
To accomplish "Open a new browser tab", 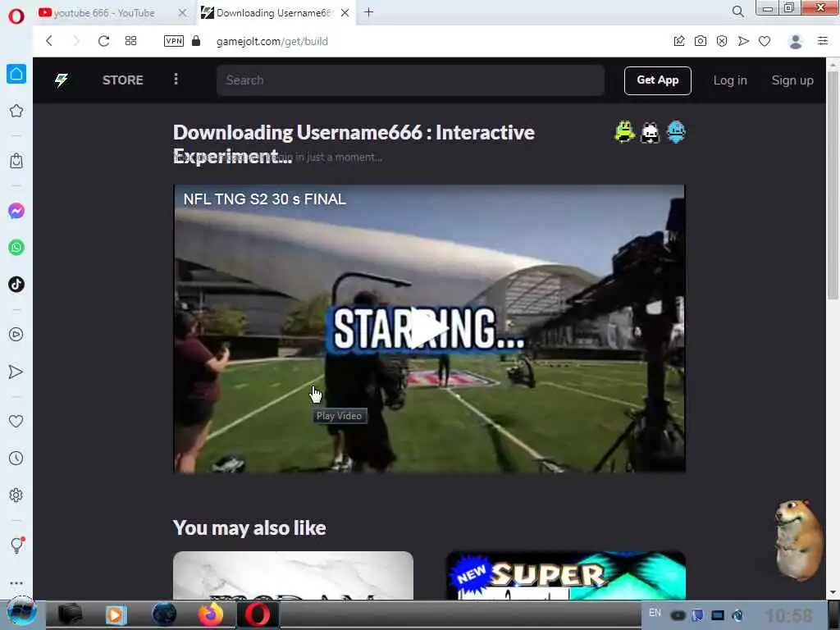I will click(x=368, y=12).
